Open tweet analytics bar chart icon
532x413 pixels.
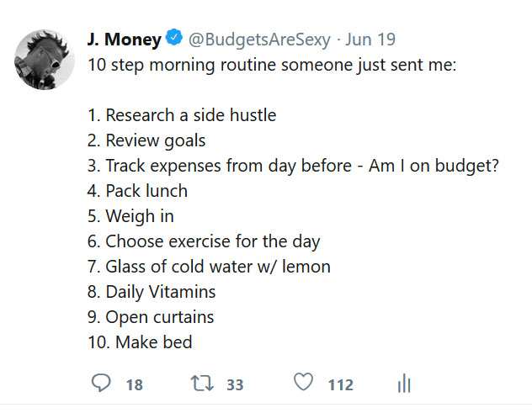(403, 384)
